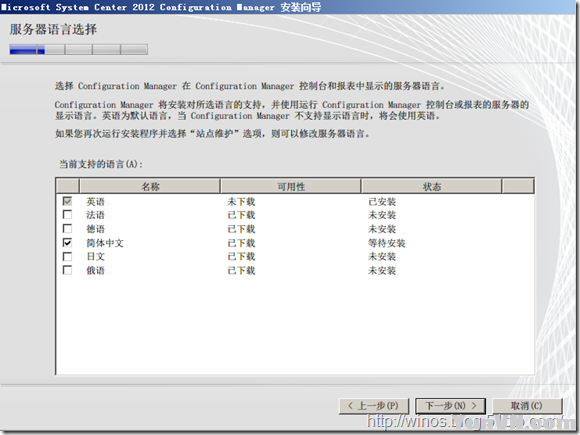Select the 日文 row name
Screen dimensions: 580x435
(x=95, y=257)
